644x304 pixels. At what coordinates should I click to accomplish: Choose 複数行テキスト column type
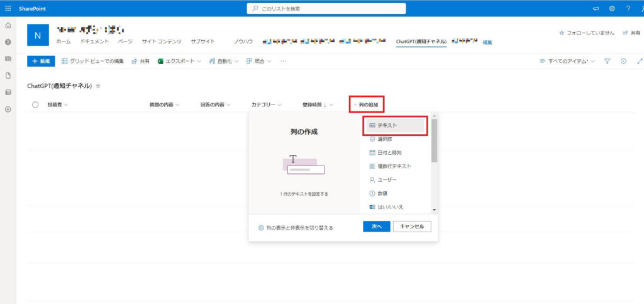click(394, 166)
